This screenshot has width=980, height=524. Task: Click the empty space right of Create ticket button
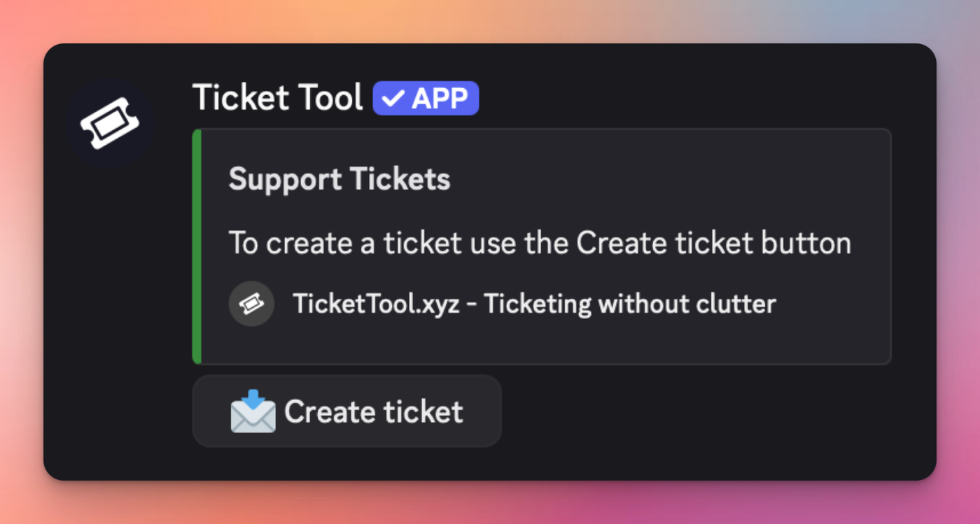click(700, 411)
